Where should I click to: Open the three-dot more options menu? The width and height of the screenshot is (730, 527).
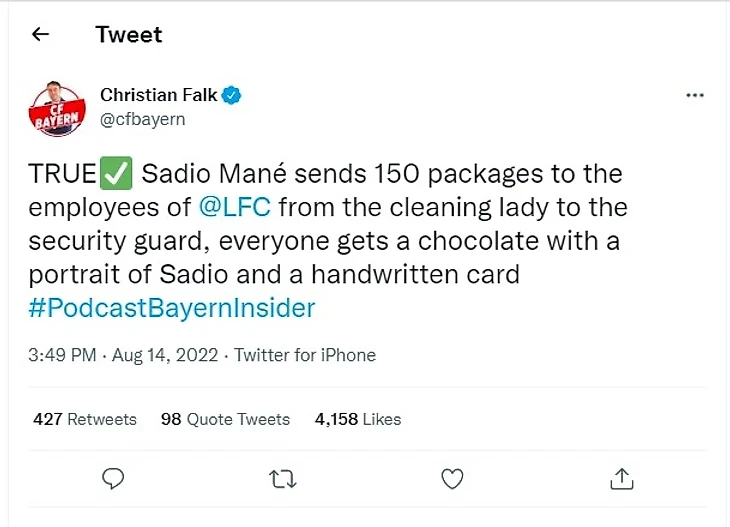click(x=695, y=95)
